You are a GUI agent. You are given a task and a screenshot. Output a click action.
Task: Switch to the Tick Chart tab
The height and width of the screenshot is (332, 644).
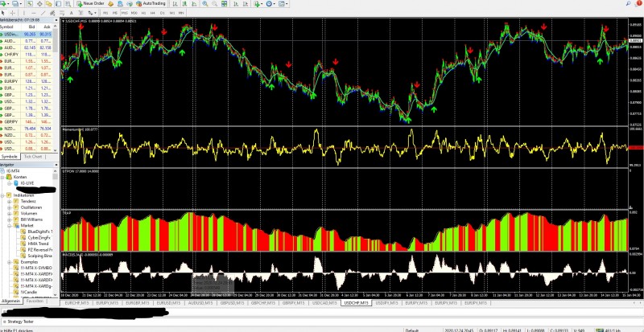pos(33,157)
